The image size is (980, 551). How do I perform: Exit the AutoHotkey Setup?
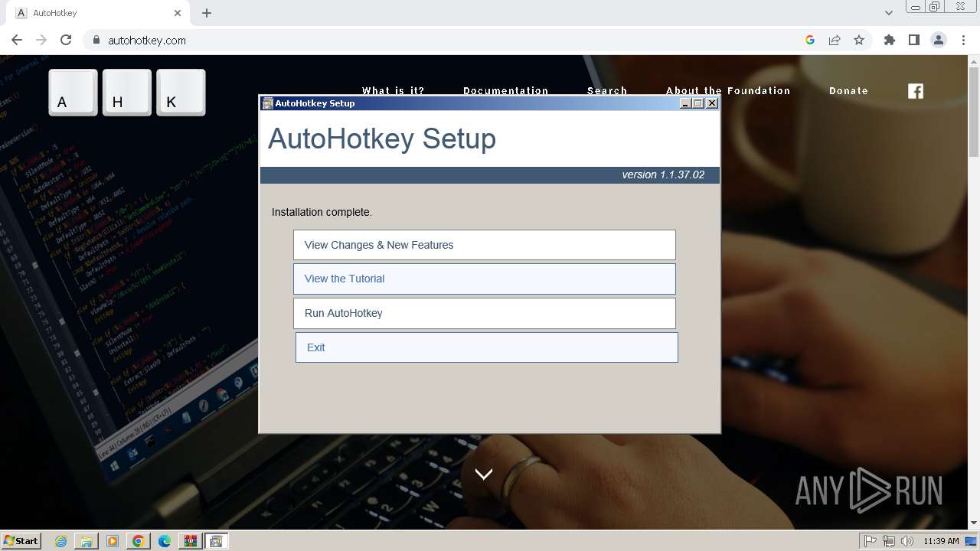486,347
